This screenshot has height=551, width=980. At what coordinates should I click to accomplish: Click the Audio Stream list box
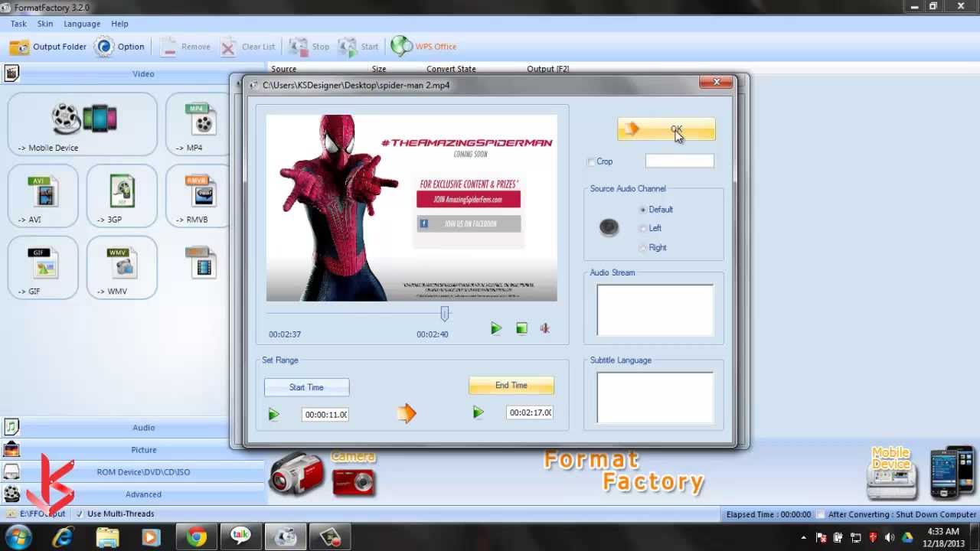click(x=655, y=310)
